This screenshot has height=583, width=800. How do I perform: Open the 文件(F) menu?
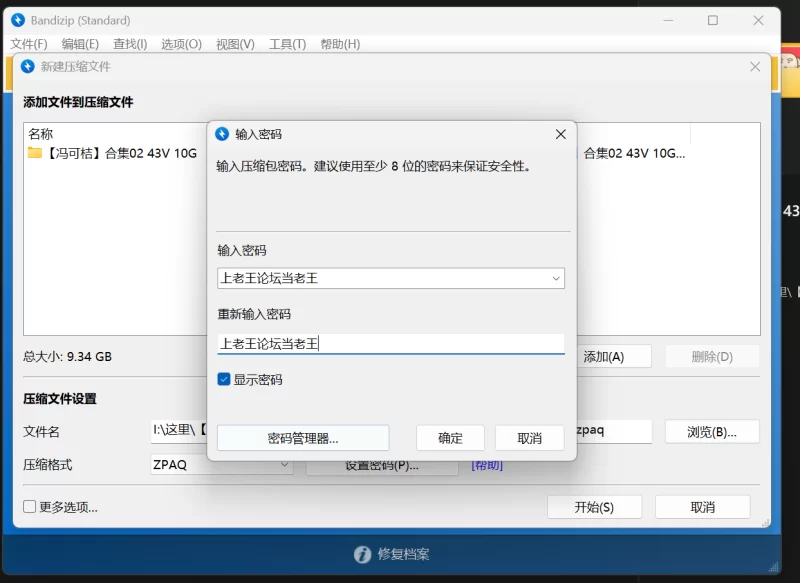point(29,44)
